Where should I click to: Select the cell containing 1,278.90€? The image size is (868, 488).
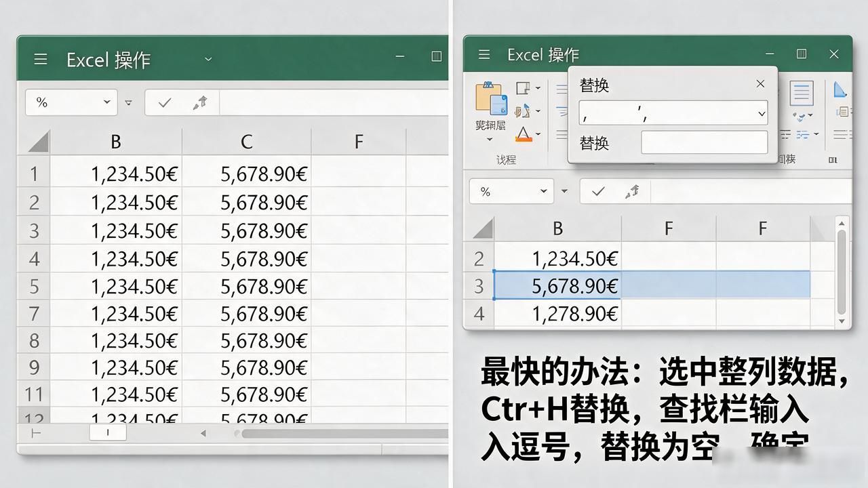coord(557,314)
